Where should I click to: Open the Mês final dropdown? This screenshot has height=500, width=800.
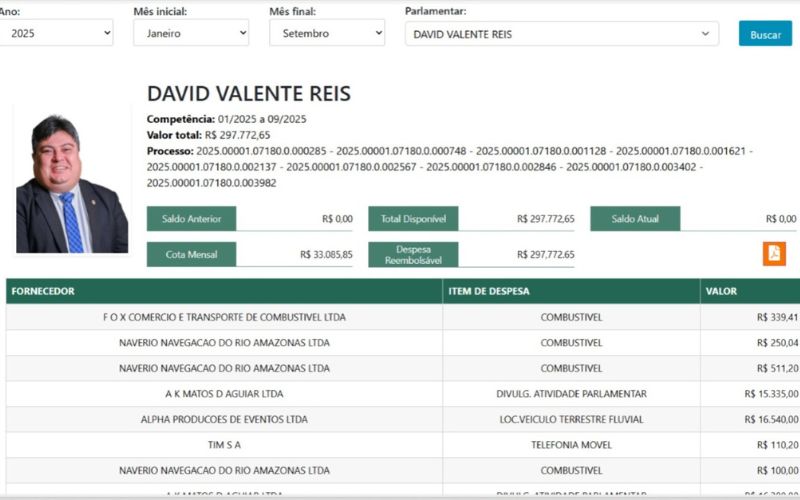[326, 34]
